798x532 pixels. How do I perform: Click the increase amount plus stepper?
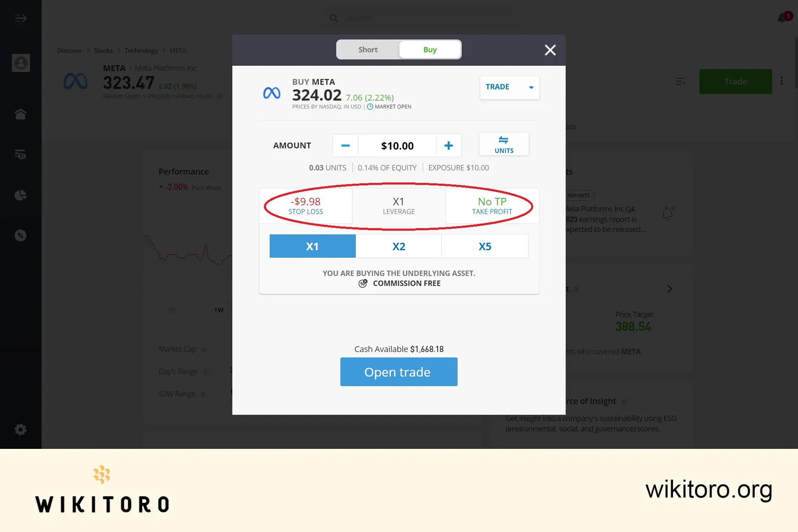449,145
